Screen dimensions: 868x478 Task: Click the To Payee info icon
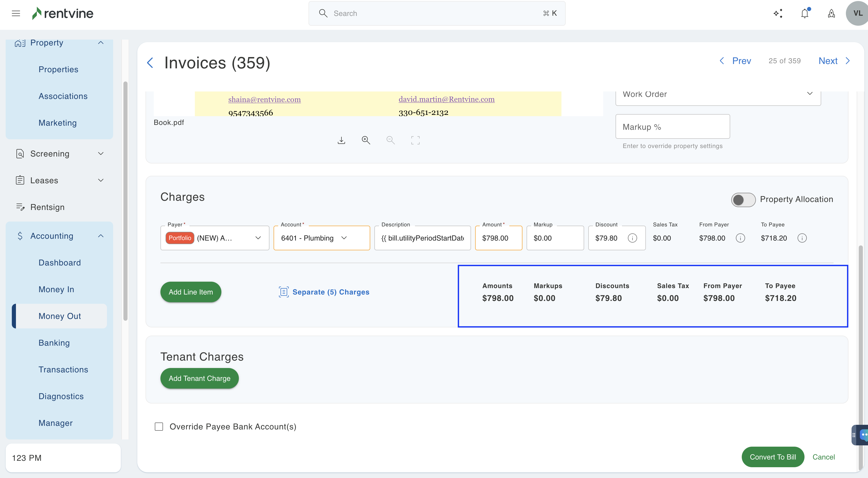click(802, 238)
